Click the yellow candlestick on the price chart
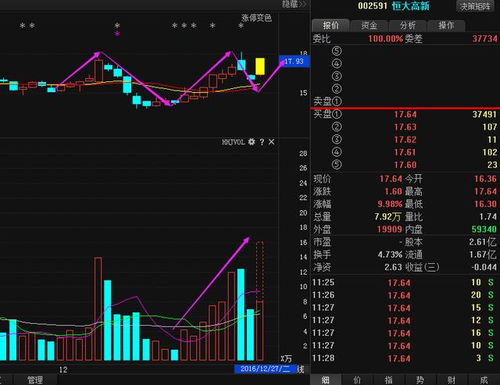This screenshot has width=500, height=385. [260, 66]
